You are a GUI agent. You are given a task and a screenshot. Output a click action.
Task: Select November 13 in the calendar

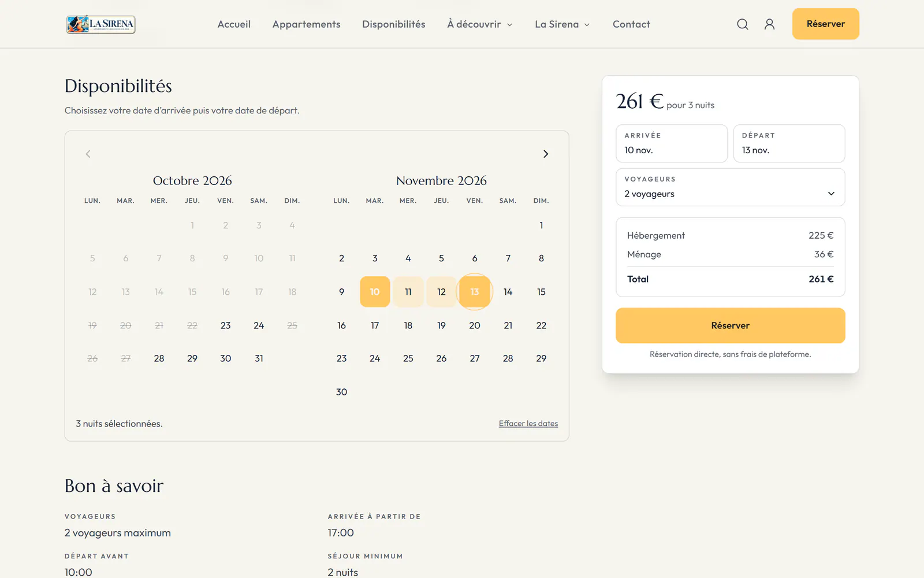475,292
